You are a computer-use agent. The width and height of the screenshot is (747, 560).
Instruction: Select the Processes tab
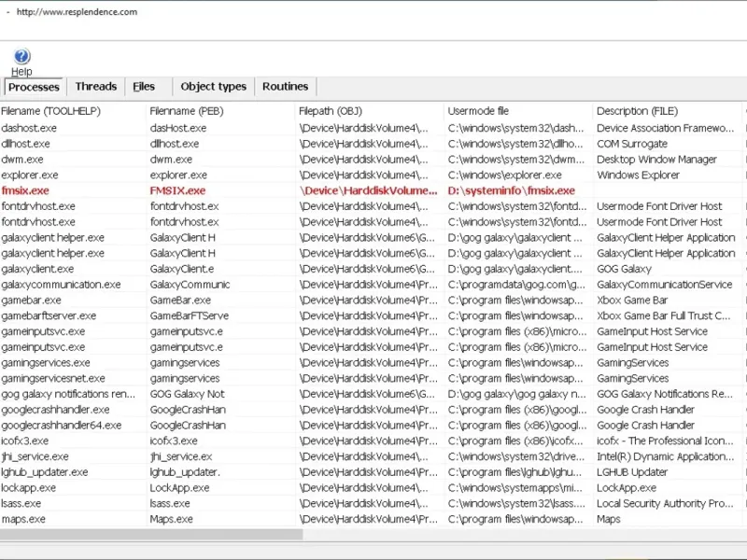point(34,87)
